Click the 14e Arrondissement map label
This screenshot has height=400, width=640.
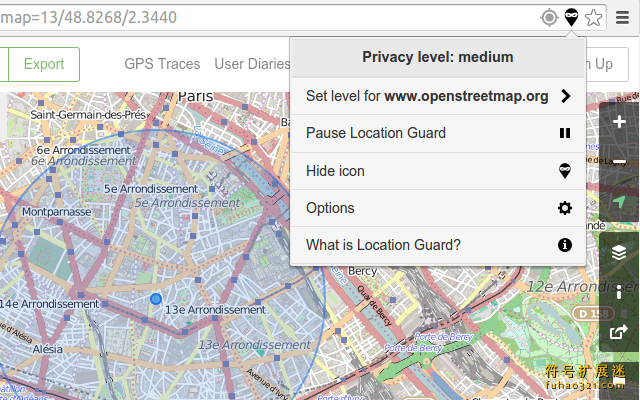click(49, 304)
